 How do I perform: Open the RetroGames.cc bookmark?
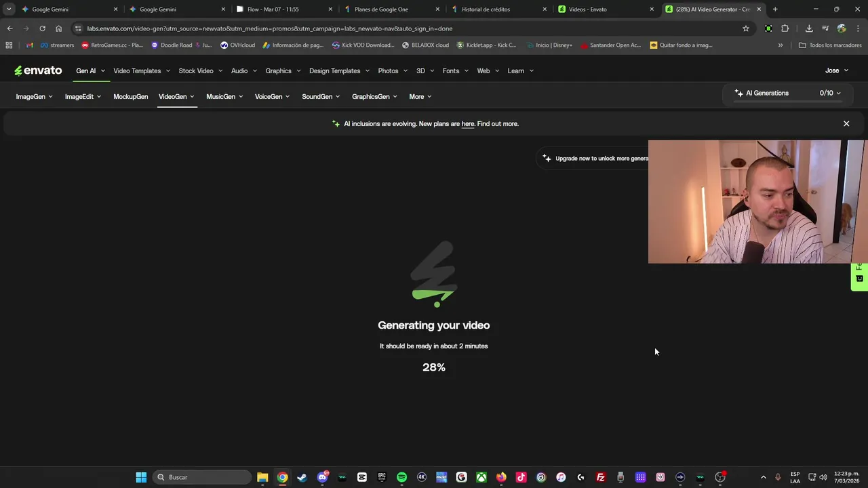point(112,45)
